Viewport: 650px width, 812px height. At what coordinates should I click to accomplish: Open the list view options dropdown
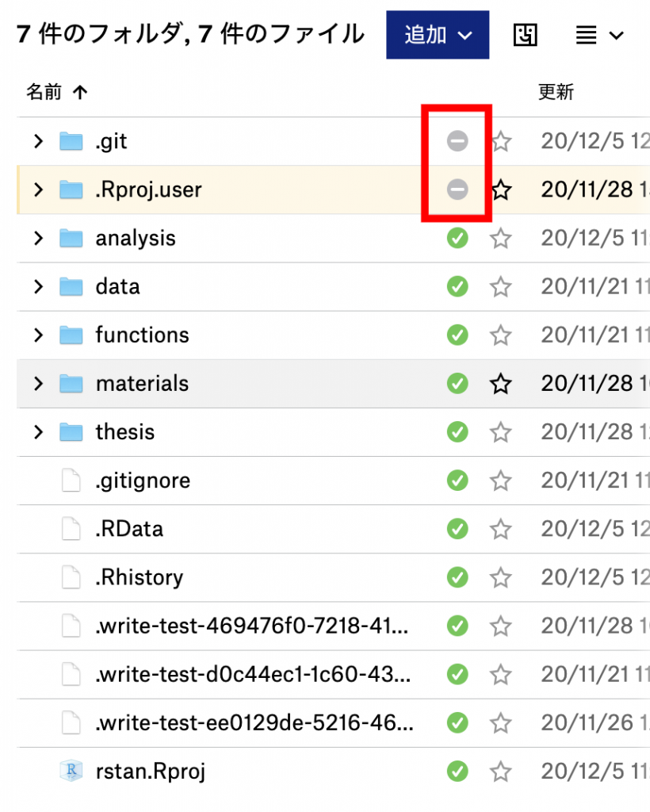pyautogui.click(x=599, y=35)
